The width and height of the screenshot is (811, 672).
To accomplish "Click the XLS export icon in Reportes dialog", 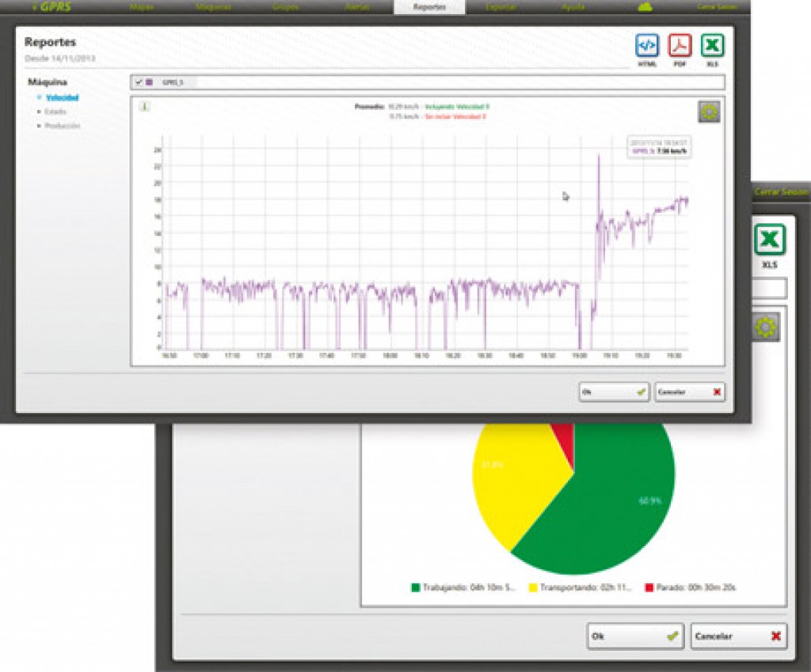I will [x=712, y=47].
